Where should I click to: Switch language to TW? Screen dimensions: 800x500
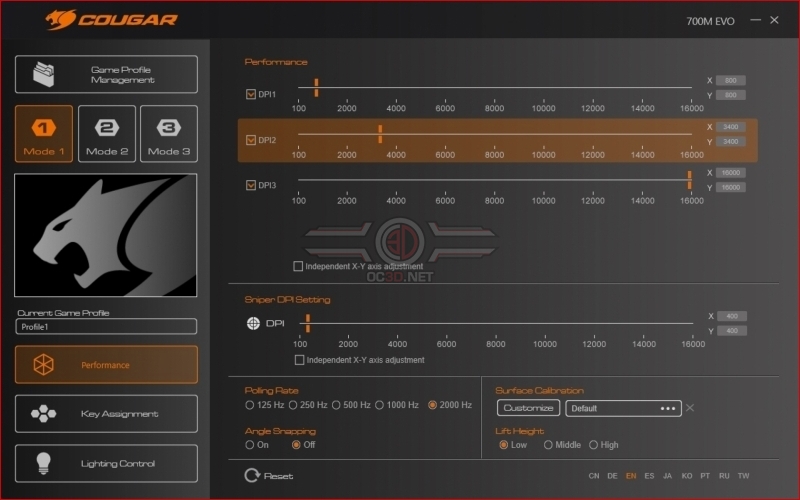click(x=743, y=476)
